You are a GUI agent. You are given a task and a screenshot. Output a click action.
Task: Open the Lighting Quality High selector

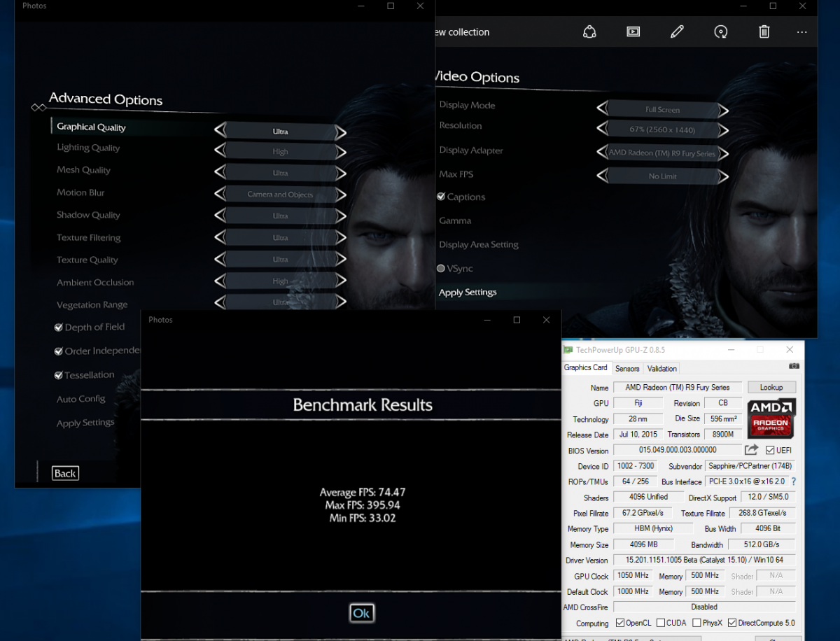point(280,152)
